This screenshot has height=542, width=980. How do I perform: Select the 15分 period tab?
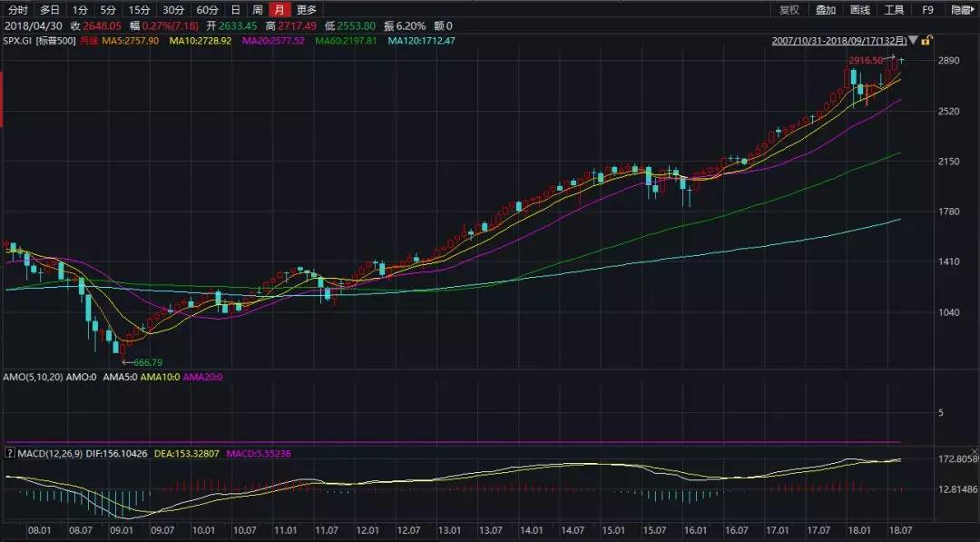click(139, 9)
